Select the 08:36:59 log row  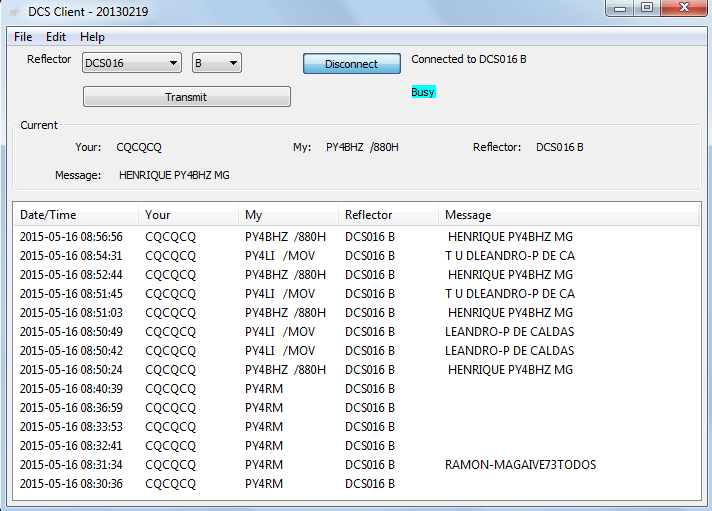click(356, 408)
